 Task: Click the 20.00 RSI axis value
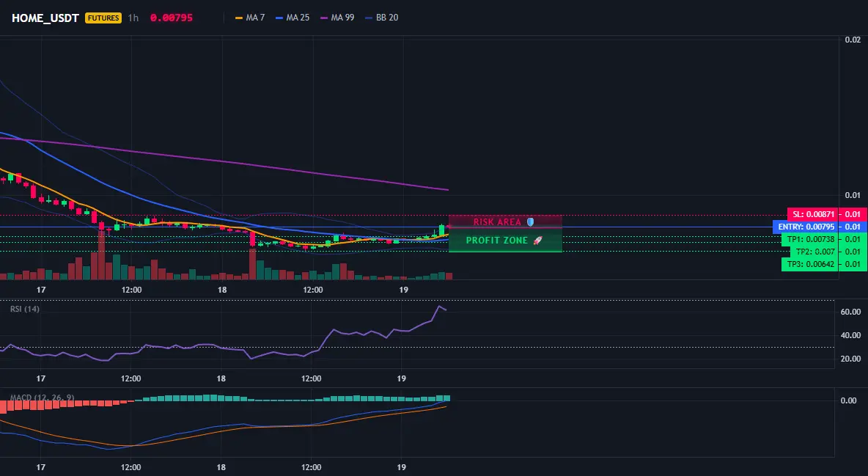tap(850, 359)
